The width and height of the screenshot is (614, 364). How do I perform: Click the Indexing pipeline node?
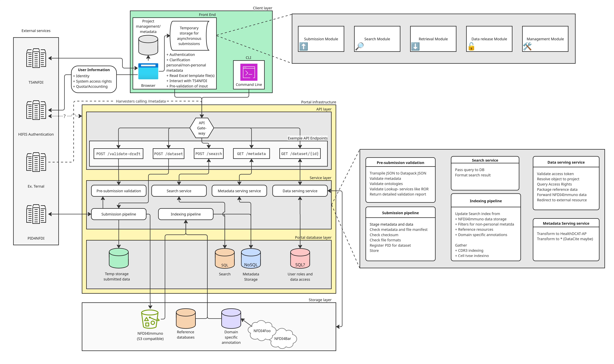[x=186, y=214]
